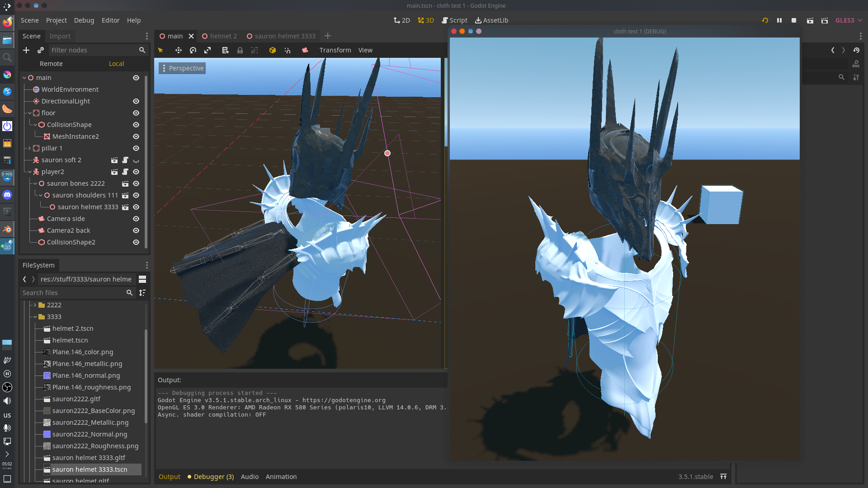Screen dimensions: 868x488
Task: Toggle visibility of CollisionShape node
Action: pyautogui.click(x=136, y=125)
